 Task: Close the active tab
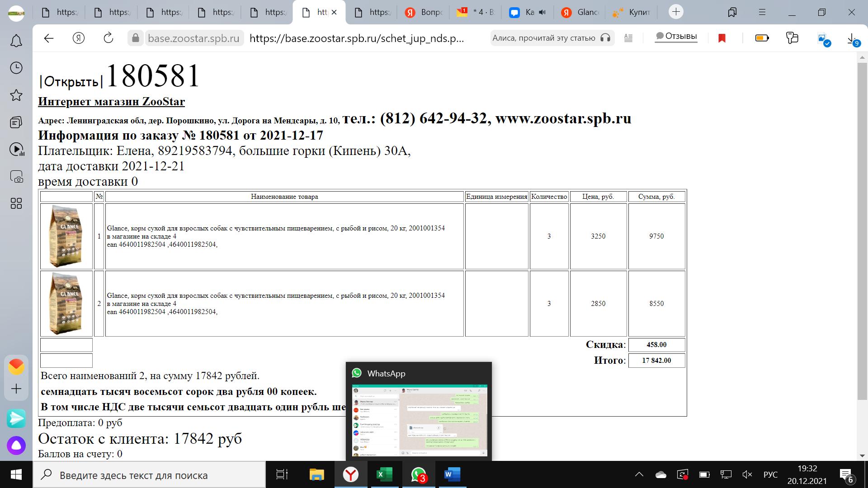click(x=334, y=12)
